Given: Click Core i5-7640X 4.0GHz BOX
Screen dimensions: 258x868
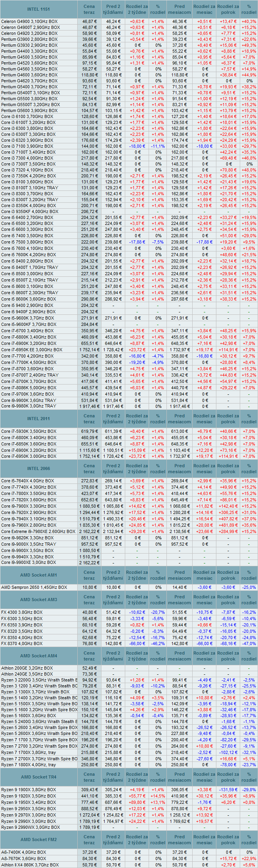Looking at the screenshot, I should point(28,481).
